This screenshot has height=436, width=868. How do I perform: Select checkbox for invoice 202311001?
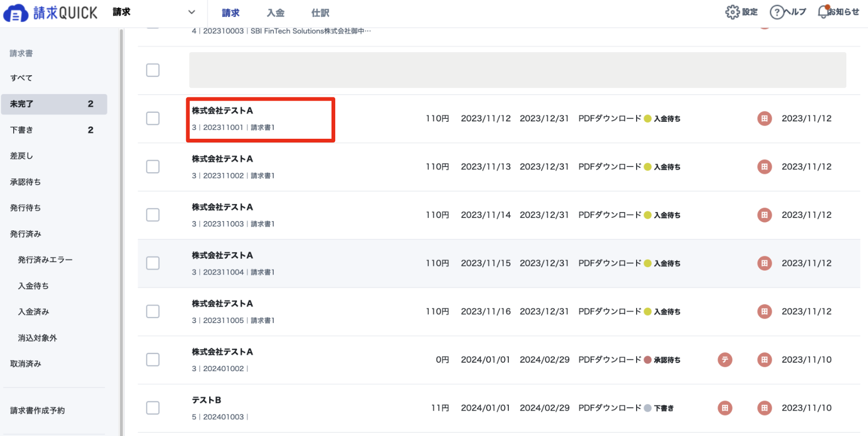pyautogui.click(x=153, y=119)
